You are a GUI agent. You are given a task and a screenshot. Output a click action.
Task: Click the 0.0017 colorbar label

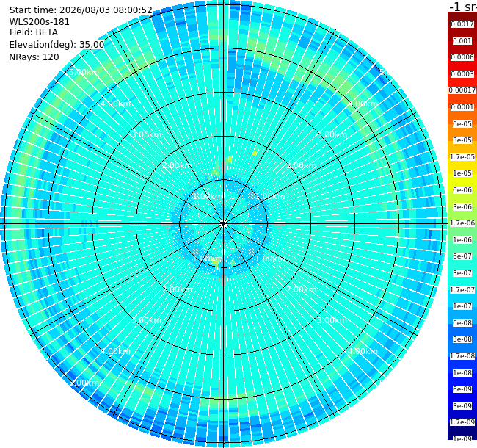(x=462, y=24)
